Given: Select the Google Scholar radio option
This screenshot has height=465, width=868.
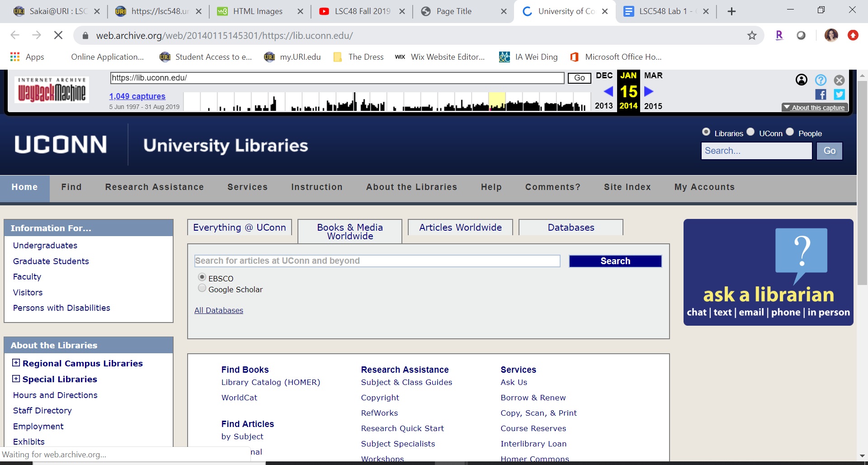Looking at the screenshot, I should [x=202, y=288].
